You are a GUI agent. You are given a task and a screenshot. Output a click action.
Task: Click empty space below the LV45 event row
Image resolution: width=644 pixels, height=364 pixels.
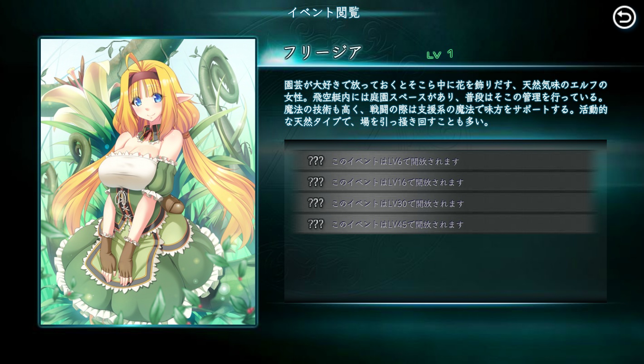pos(445,267)
